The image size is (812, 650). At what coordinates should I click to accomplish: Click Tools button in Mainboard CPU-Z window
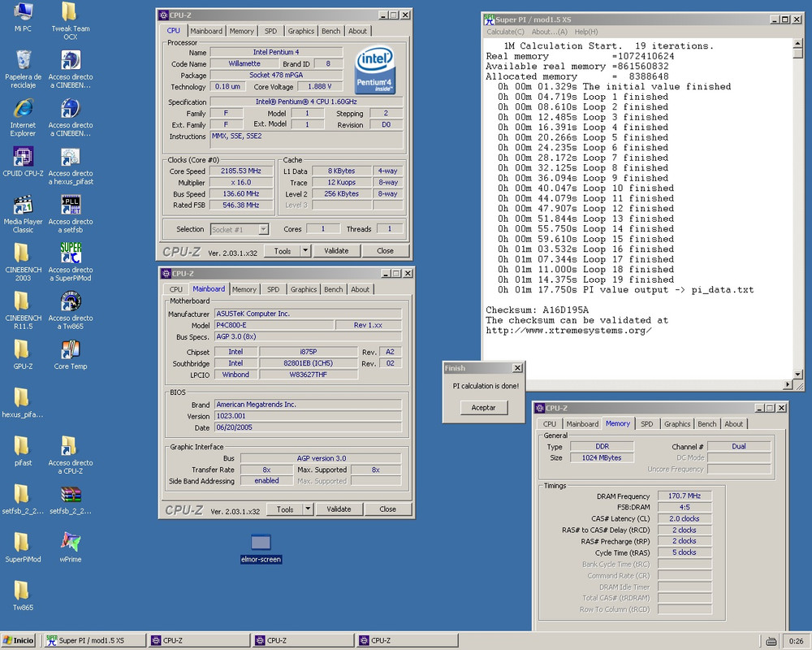285,509
